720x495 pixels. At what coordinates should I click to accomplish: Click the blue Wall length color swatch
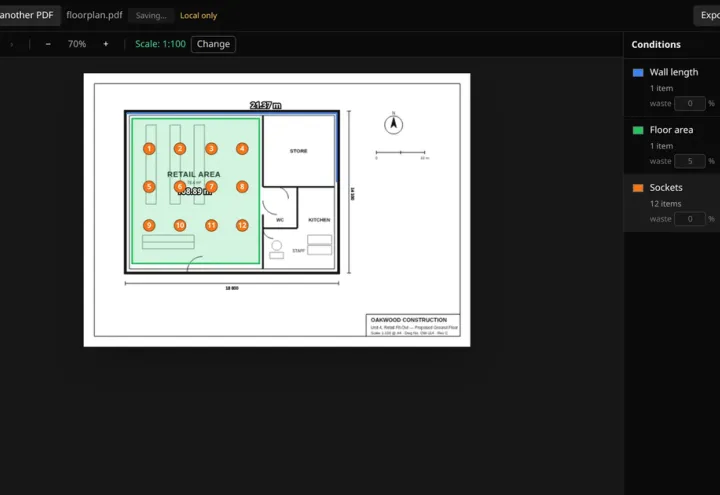(638, 73)
